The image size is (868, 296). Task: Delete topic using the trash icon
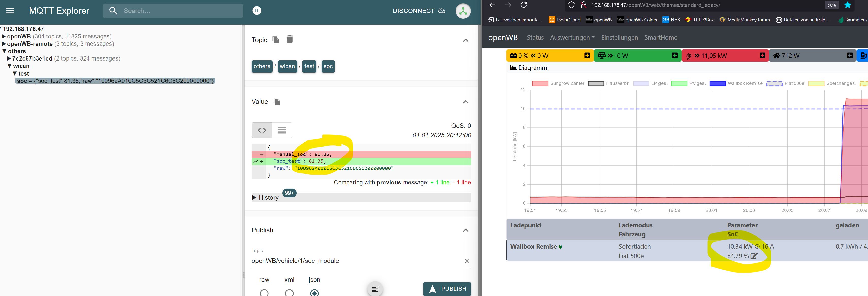coord(290,39)
